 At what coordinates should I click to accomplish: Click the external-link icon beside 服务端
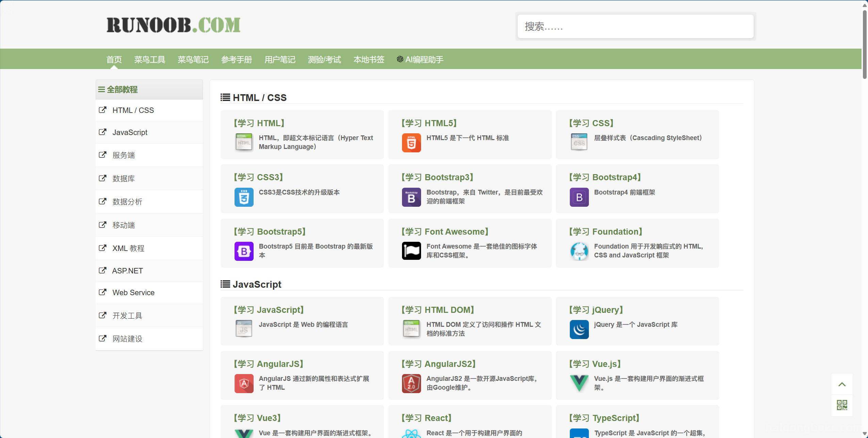(102, 155)
